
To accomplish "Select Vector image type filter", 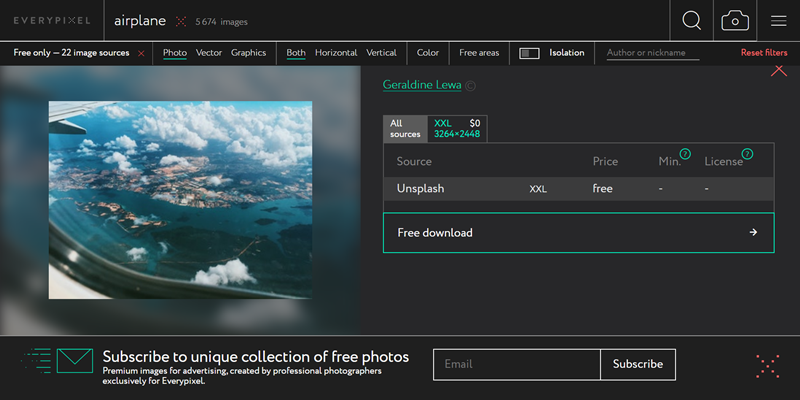I will click(209, 53).
